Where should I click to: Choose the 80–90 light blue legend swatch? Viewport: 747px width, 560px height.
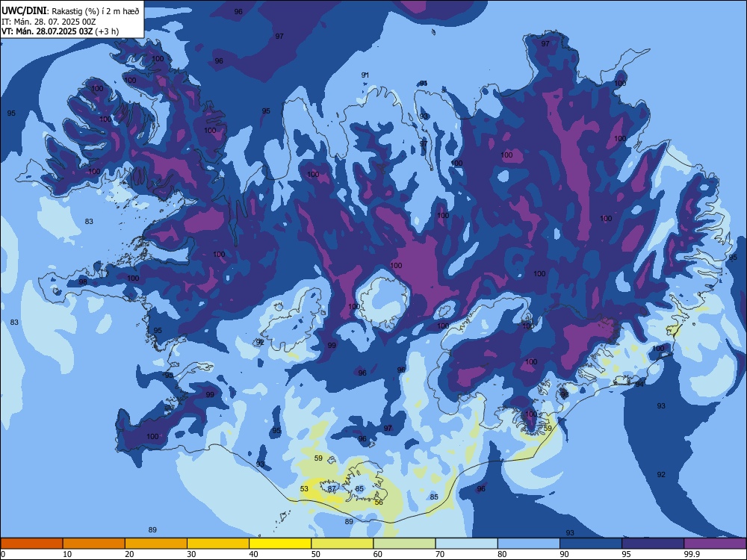tap(529, 544)
